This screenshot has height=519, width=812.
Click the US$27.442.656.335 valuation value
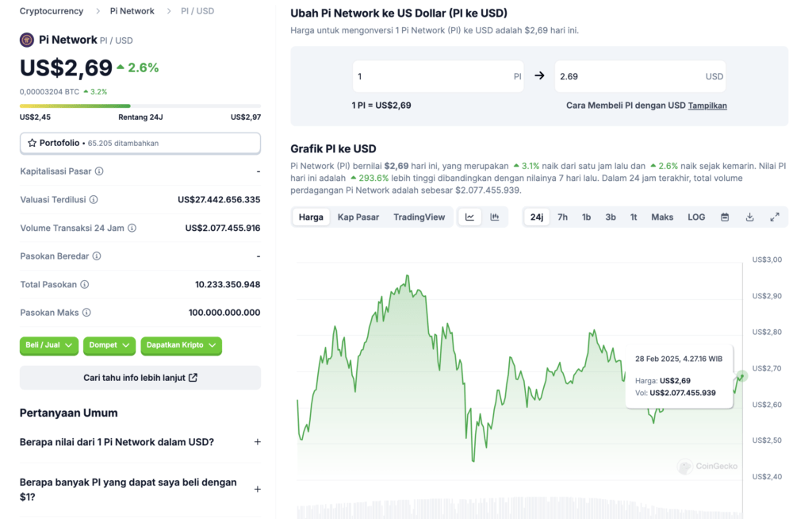coord(219,200)
